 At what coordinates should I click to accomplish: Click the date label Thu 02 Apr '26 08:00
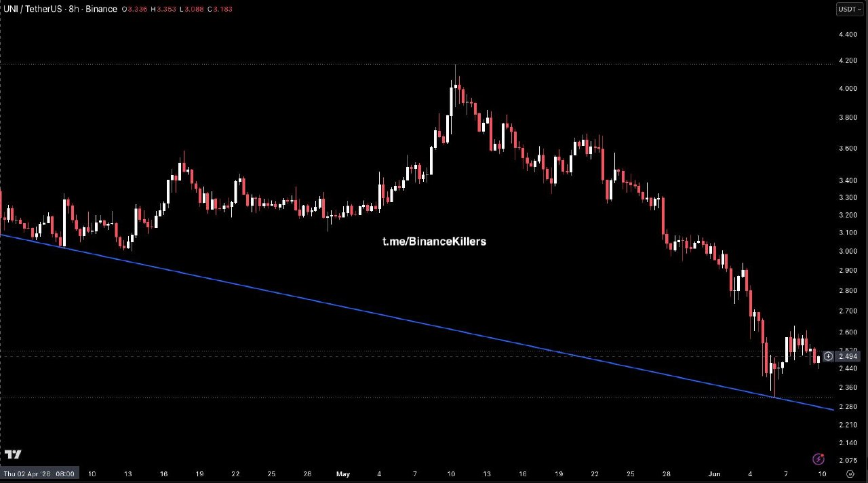coord(39,474)
